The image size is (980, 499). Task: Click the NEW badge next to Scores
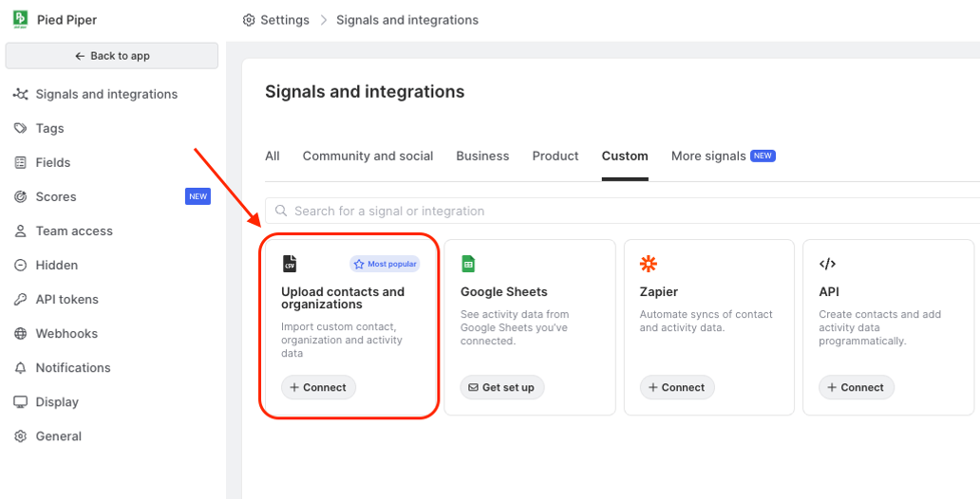198,196
